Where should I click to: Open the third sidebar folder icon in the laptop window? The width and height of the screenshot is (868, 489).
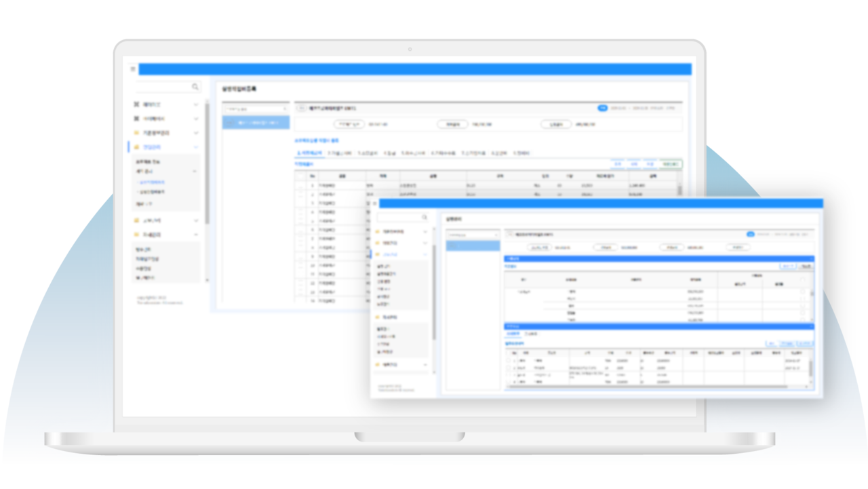pyautogui.click(x=136, y=133)
